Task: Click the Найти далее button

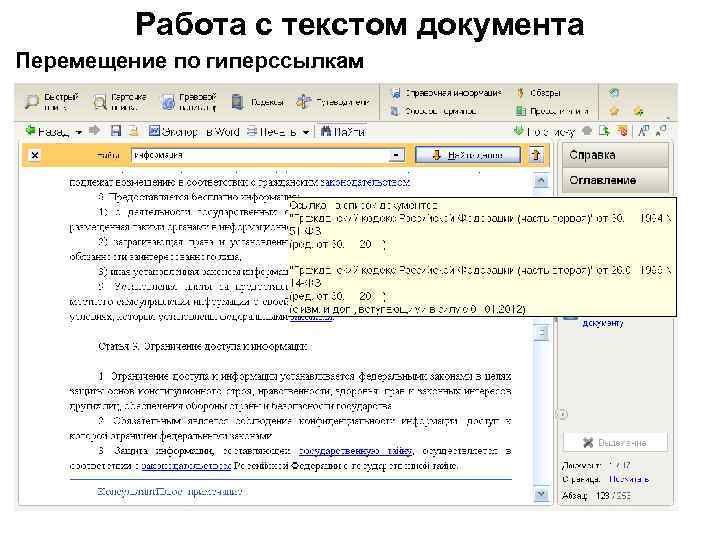Action: tap(468, 155)
